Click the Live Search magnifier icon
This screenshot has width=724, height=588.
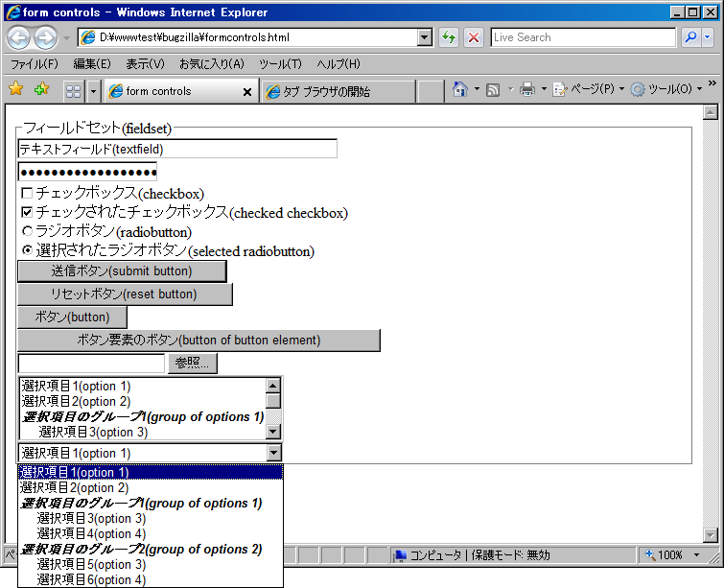click(x=690, y=37)
